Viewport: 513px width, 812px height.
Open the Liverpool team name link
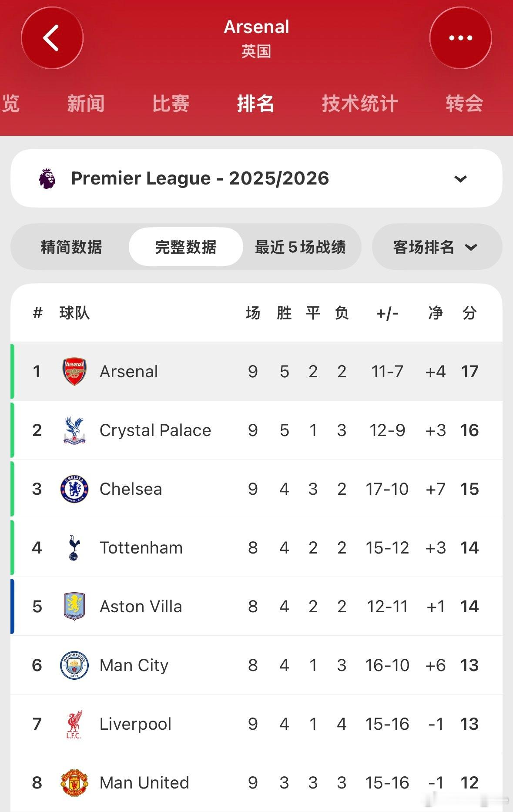135,724
